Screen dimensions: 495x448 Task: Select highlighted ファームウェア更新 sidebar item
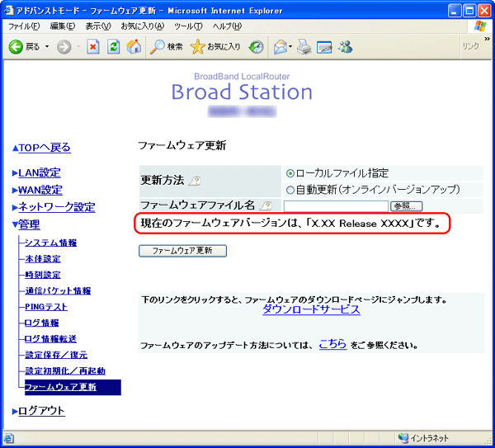73,387
